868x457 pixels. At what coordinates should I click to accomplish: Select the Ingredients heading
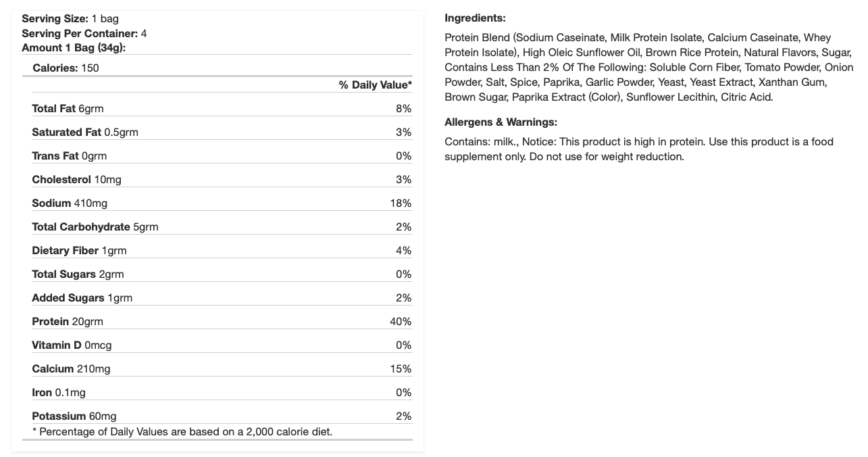475,18
